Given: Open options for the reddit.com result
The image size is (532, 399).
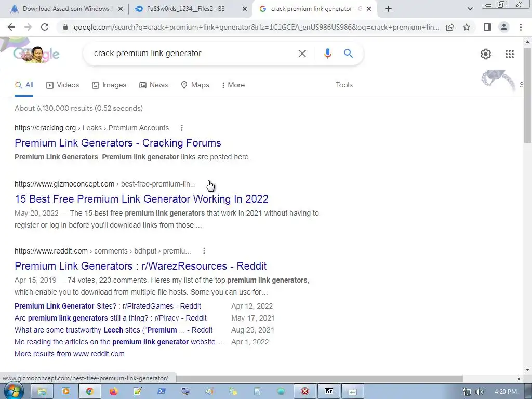Looking at the screenshot, I should coord(204,251).
